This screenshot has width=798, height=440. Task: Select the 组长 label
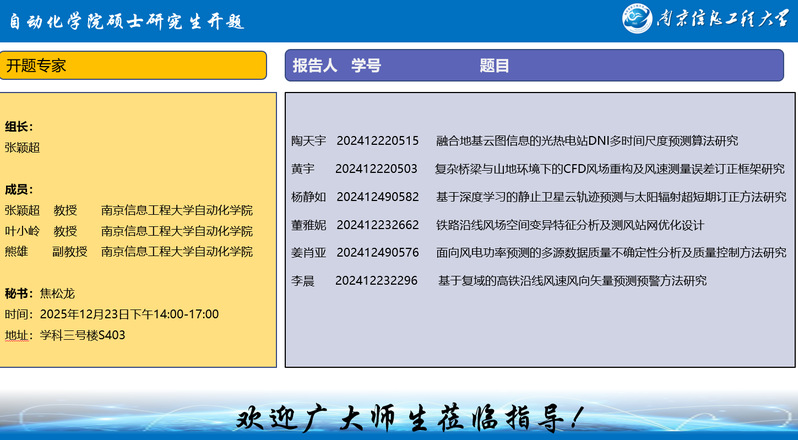[x=19, y=126]
